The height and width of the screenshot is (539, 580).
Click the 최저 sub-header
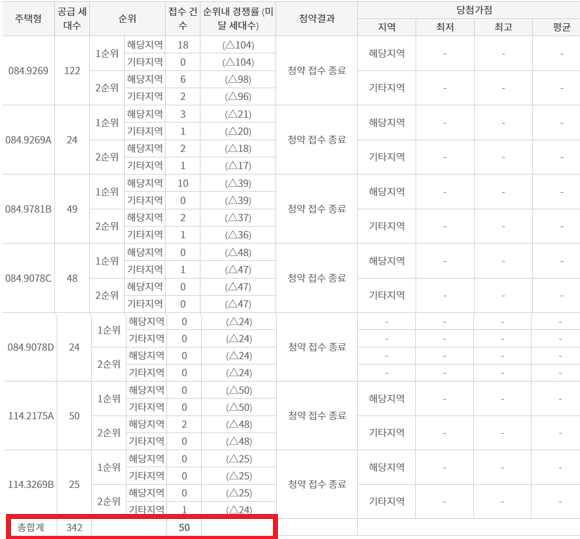tap(445, 27)
